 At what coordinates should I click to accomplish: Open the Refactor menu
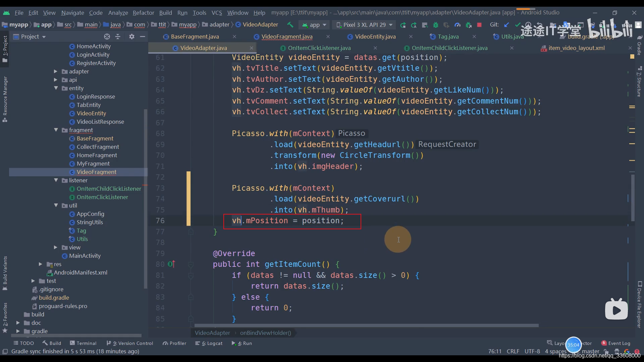tap(143, 13)
